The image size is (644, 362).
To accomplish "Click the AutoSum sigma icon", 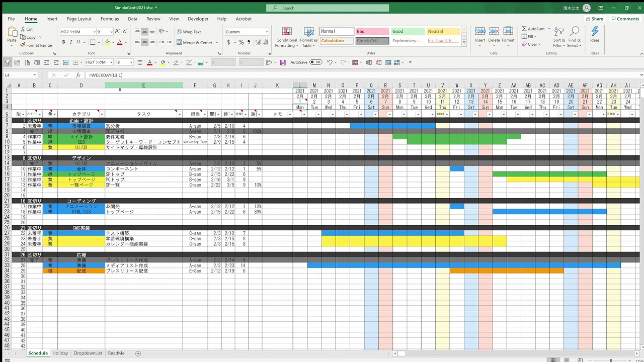I will [525, 29].
